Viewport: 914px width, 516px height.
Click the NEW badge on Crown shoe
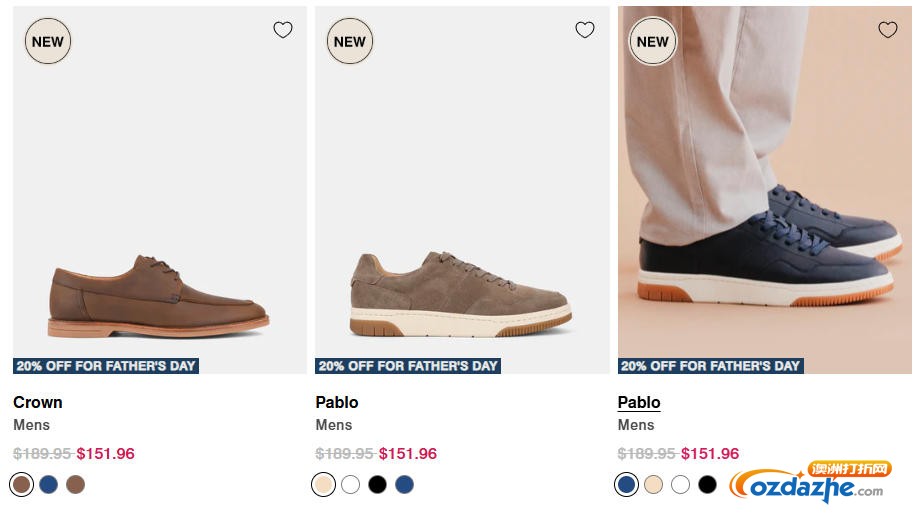[47, 42]
